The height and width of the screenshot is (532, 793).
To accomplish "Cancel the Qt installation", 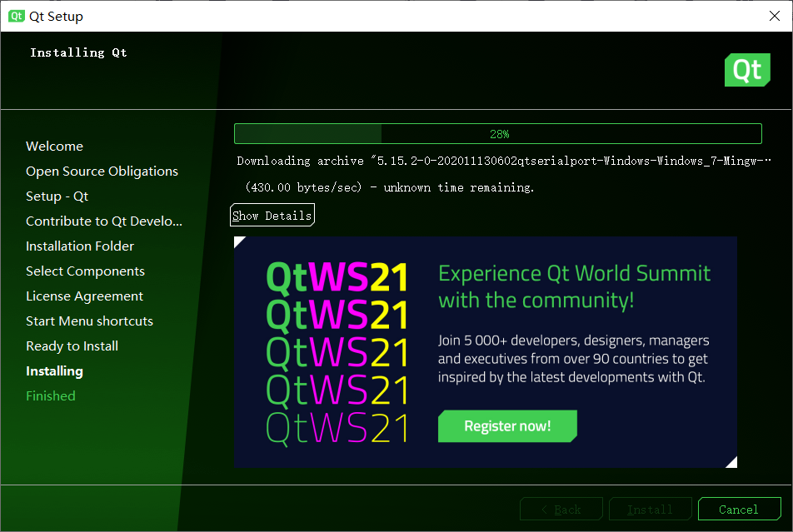I will (x=739, y=509).
